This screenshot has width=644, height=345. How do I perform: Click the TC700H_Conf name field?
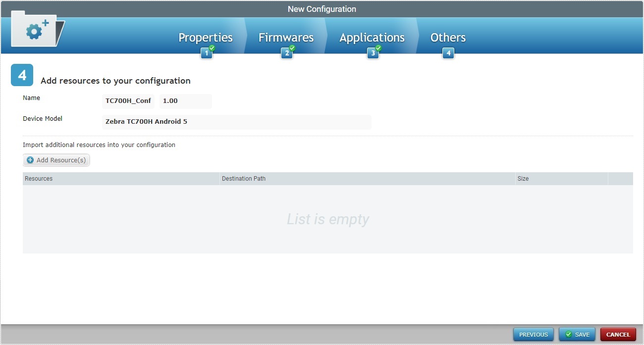click(128, 101)
